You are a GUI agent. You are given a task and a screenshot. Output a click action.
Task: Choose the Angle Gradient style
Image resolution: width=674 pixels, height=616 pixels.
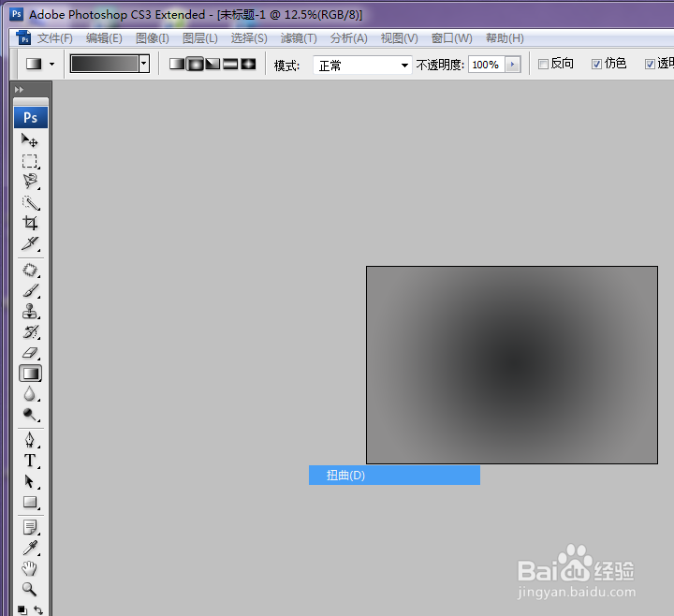[212, 64]
